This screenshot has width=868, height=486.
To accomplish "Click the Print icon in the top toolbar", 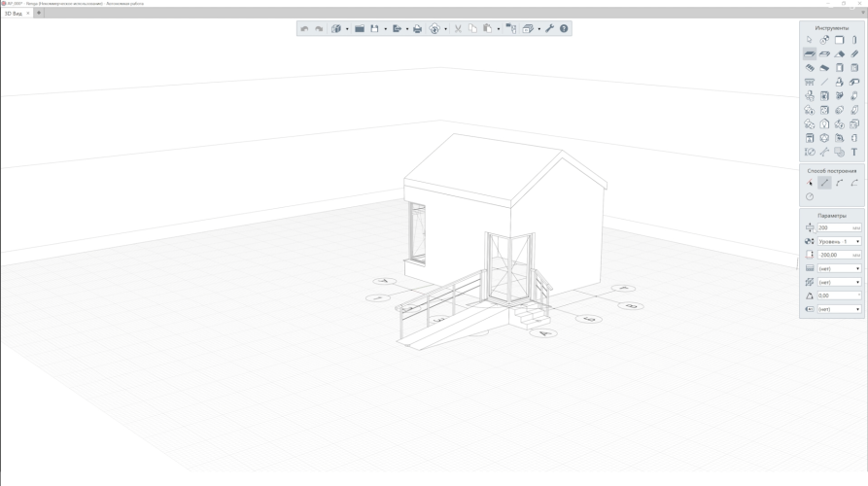I will pyautogui.click(x=418, y=29).
